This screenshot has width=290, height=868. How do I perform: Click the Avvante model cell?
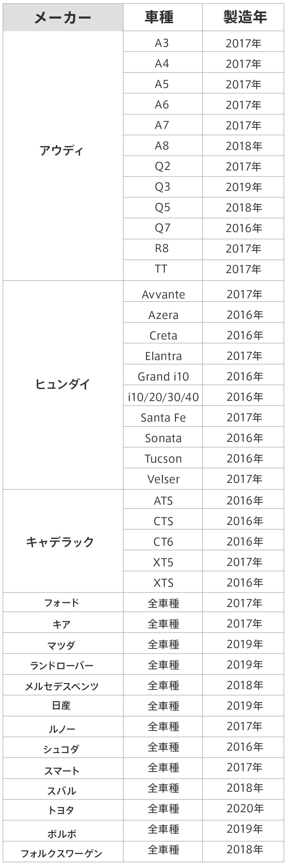tap(163, 295)
